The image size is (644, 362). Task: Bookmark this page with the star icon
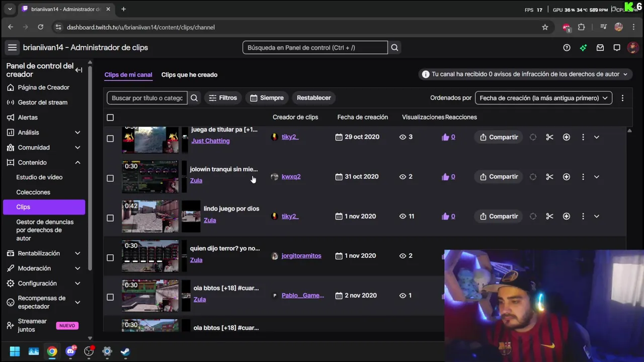click(545, 27)
